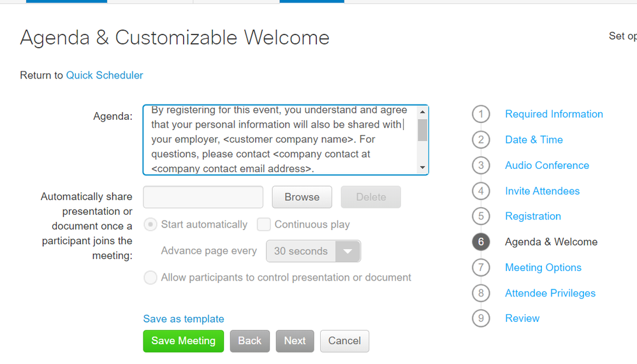Viewport: 637px width, 364px height.
Task: Click the Save Meeting button
Action: tap(183, 341)
